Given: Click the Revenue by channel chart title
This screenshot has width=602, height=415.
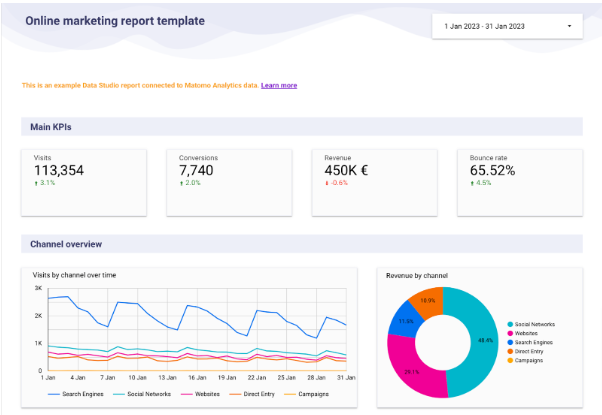Looking at the screenshot, I should click(x=417, y=275).
